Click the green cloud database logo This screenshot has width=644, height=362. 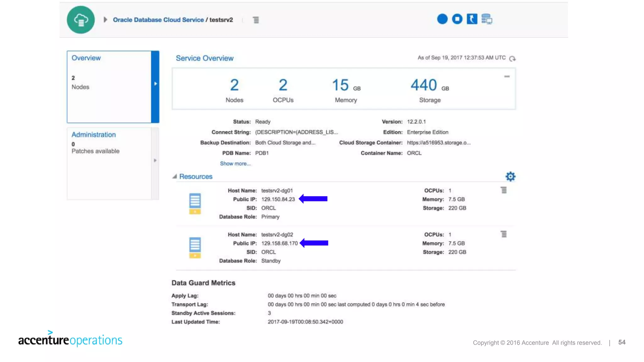click(x=81, y=20)
